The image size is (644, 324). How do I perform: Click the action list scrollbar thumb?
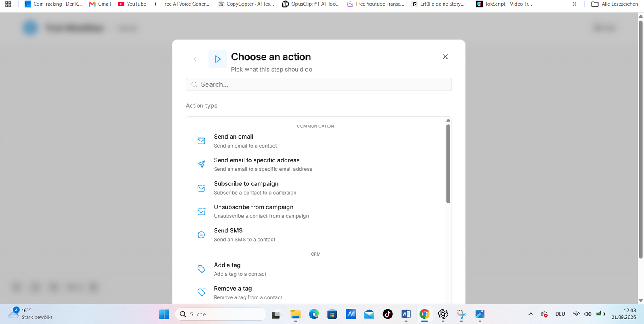448,164
